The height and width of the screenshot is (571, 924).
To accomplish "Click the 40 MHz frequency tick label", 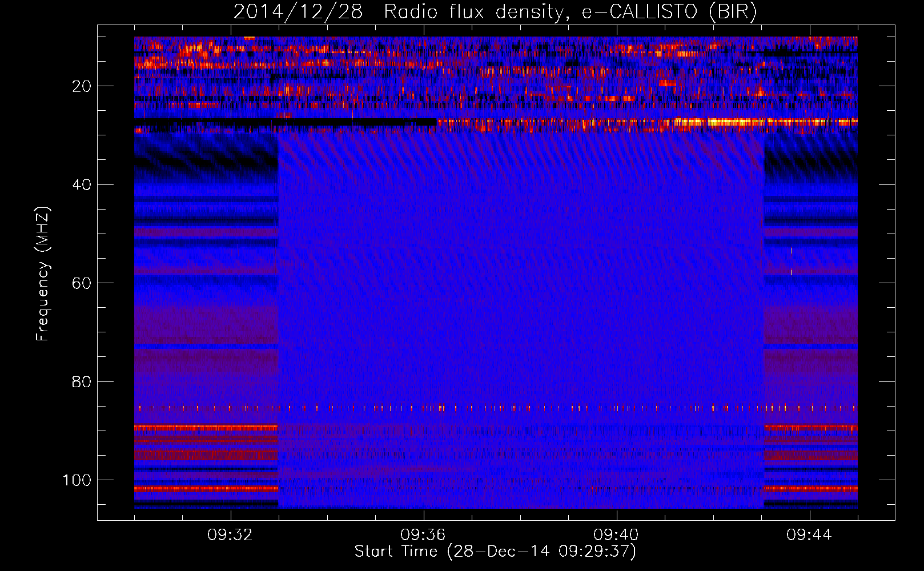I will (x=82, y=184).
